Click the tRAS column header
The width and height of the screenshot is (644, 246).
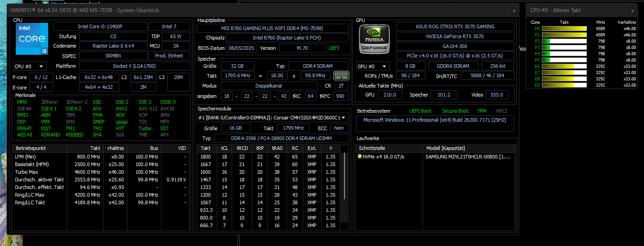pos(277,148)
